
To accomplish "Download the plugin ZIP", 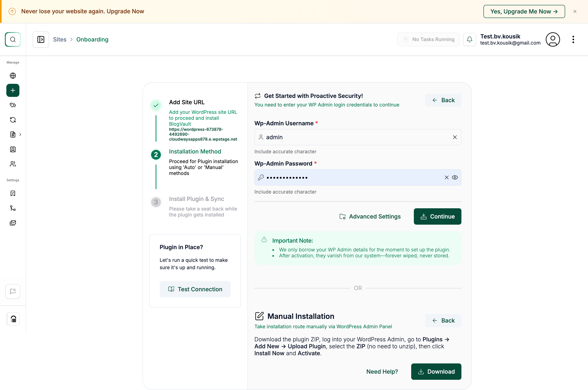I will point(436,371).
